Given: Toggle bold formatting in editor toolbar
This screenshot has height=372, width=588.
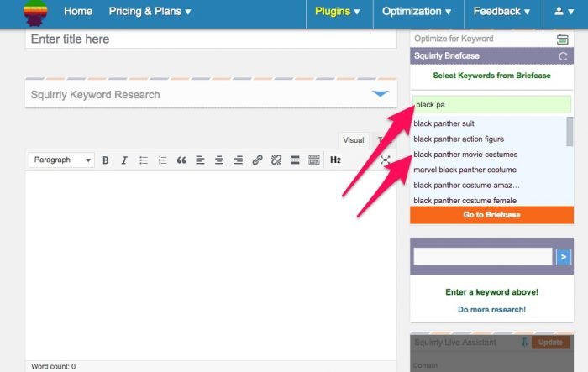Looking at the screenshot, I should click(105, 160).
